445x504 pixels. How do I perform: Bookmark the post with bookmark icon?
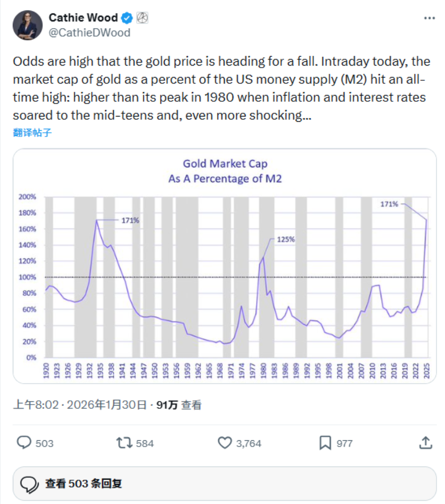pyautogui.click(x=326, y=443)
